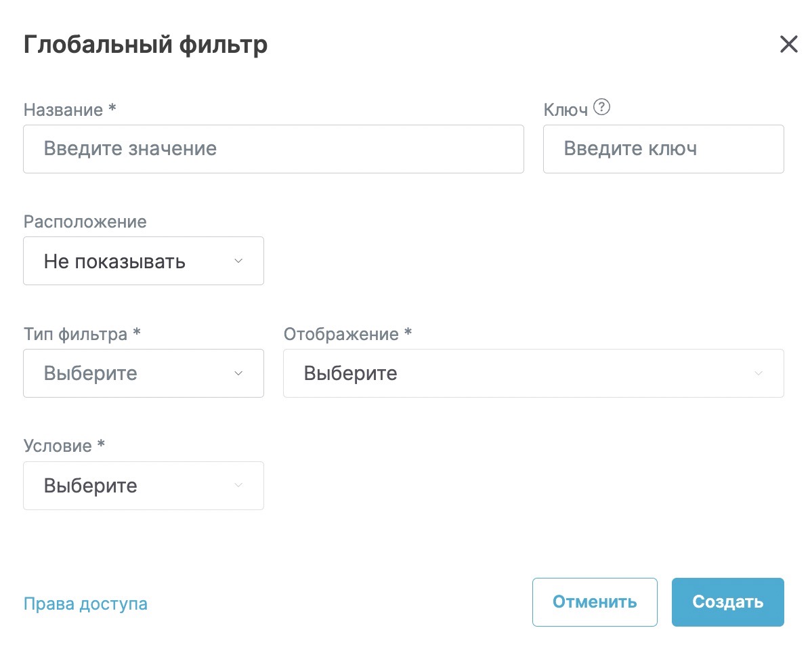Click the chevron arrow in Тип фильтра dropdown
The width and height of the screenshot is (810, 672).
coord(238,373)
